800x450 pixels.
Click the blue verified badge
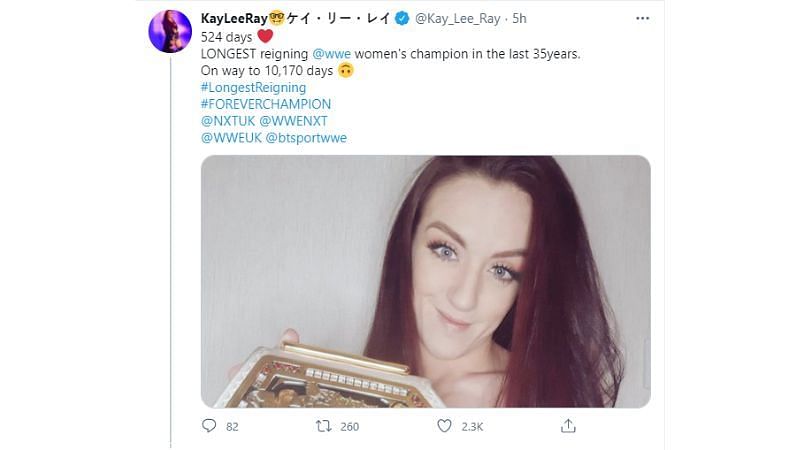402,19
